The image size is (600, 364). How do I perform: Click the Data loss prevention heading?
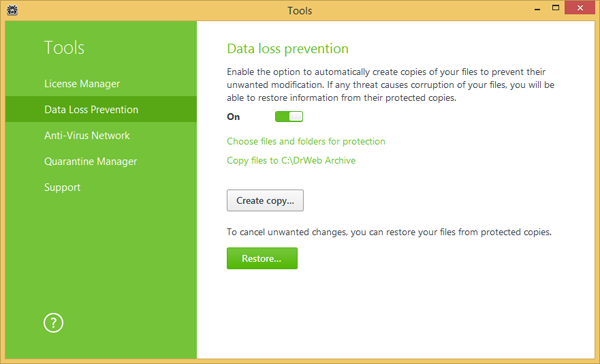288,49
